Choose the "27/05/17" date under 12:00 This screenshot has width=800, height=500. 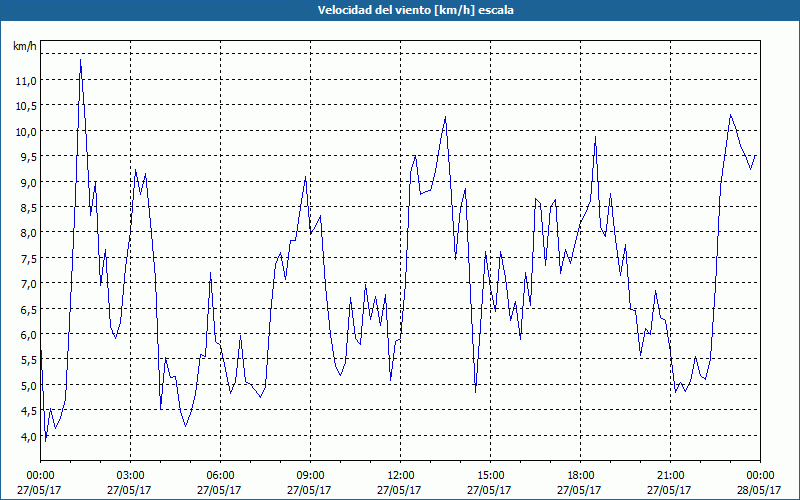pos(399,490)
